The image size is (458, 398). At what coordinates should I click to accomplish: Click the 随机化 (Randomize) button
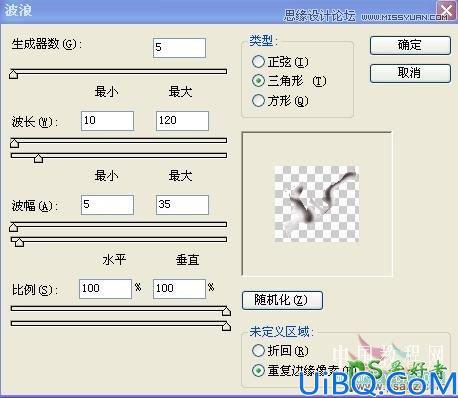pyautogui.click(x=282, y=300)
